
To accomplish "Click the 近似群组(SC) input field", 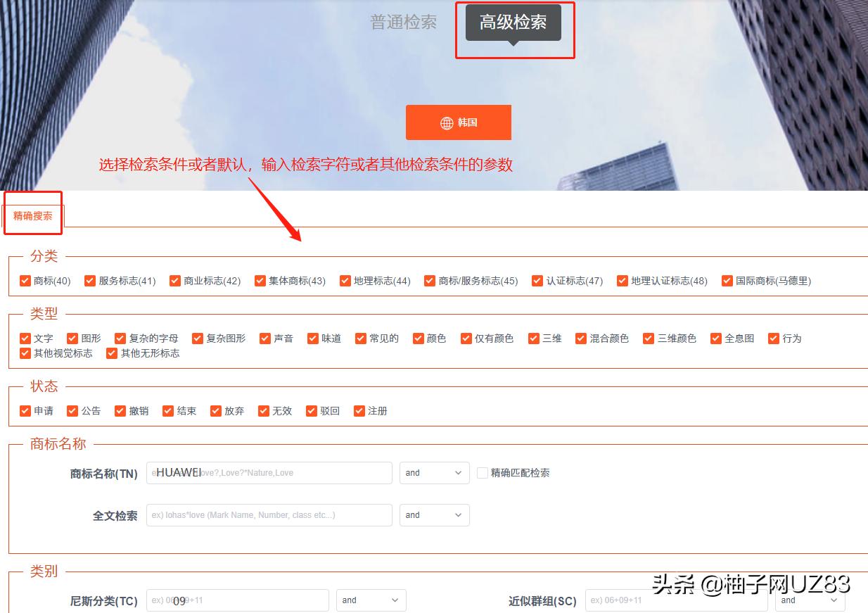I will point(677,600).
